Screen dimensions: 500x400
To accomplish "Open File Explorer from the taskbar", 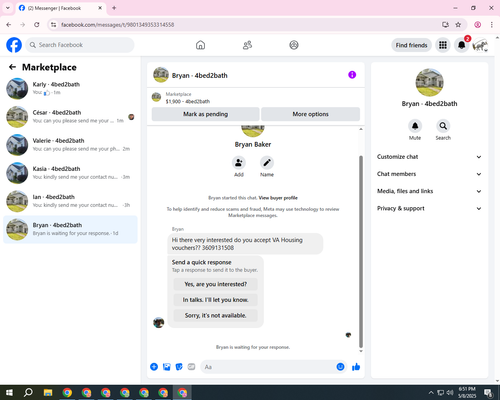I will (48, 393).
